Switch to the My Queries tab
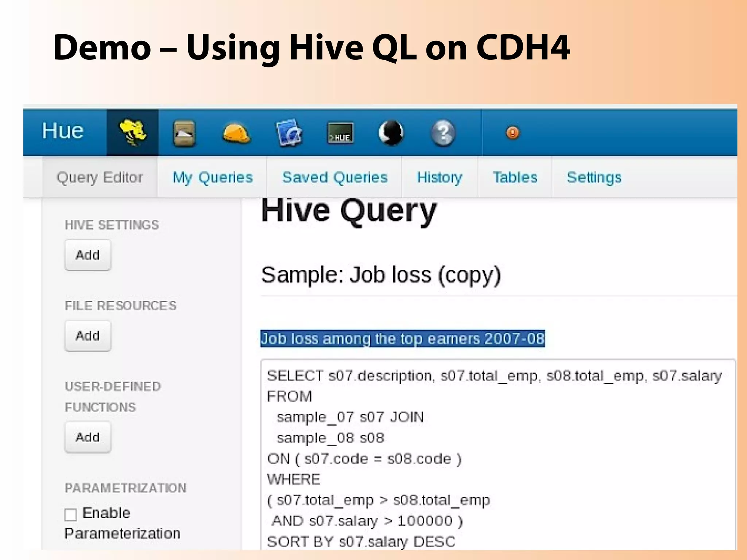The height and width of the screenshot is (560, 747). 212,178
